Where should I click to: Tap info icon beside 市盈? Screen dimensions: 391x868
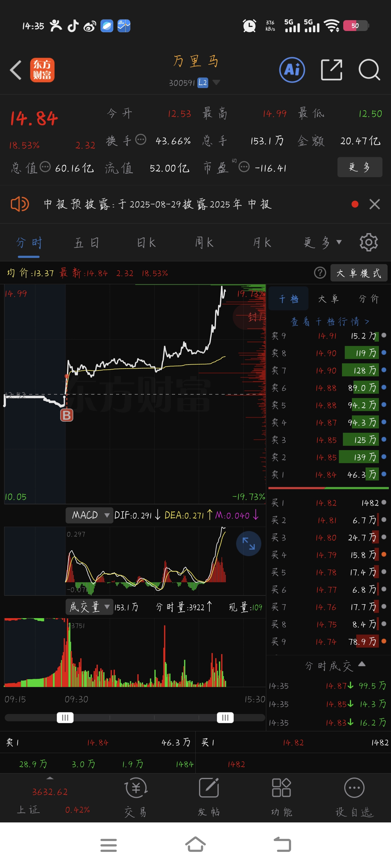[244, 167]
